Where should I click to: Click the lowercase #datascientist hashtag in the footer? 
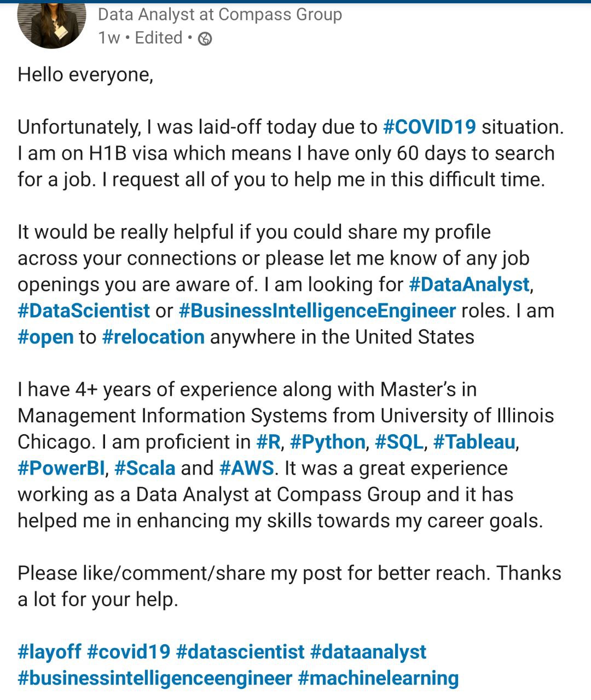(240, 652)
